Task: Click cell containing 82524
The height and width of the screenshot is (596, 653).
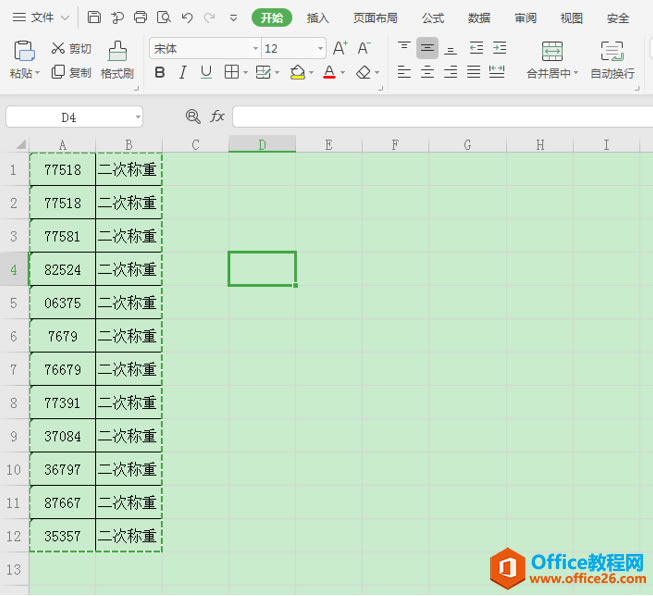Action: pos(62,269)
